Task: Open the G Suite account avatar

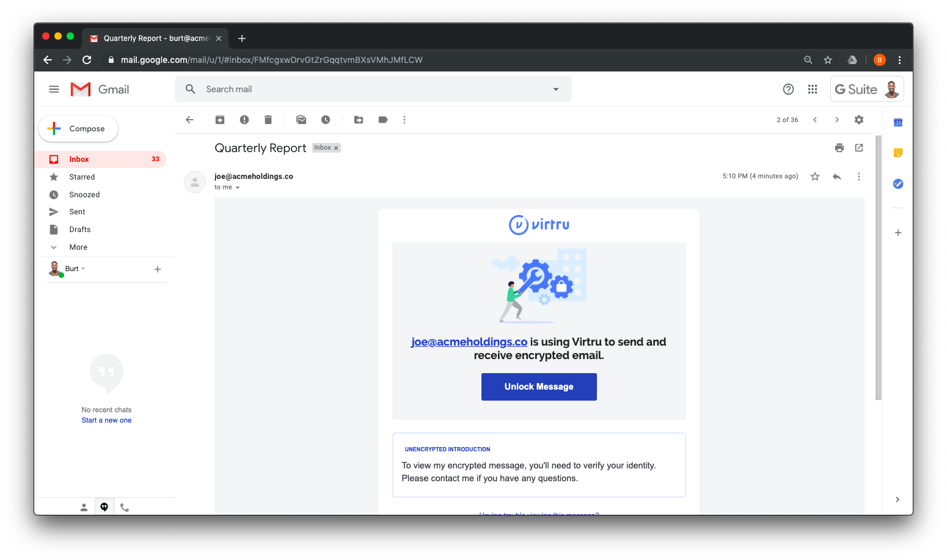Action: (892, 89)
